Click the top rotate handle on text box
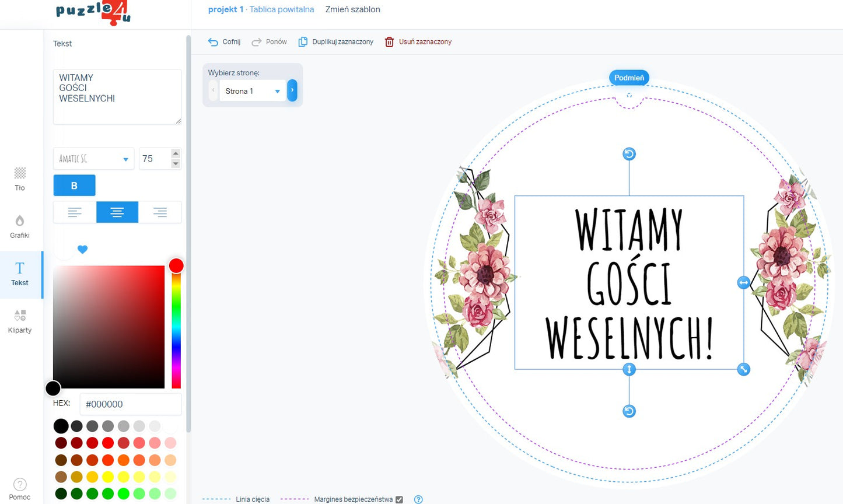The width and height of the screenshot is (843, 504). tap(629, 154)
